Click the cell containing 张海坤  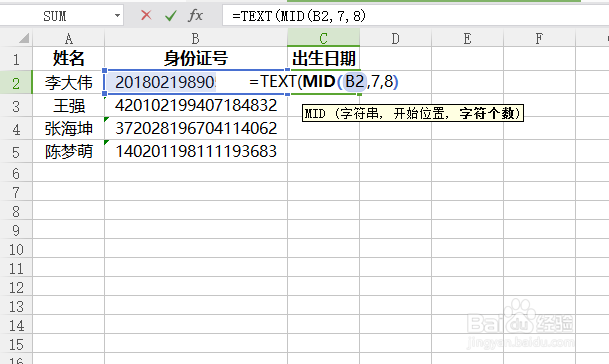pyautogui.click(x=69, y=129)
